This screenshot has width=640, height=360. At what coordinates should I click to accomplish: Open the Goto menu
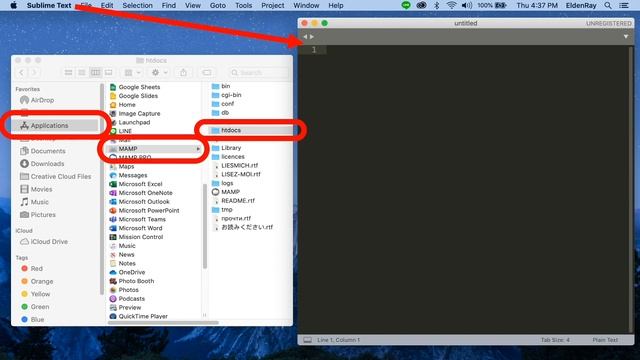click(x=218, y=5)
